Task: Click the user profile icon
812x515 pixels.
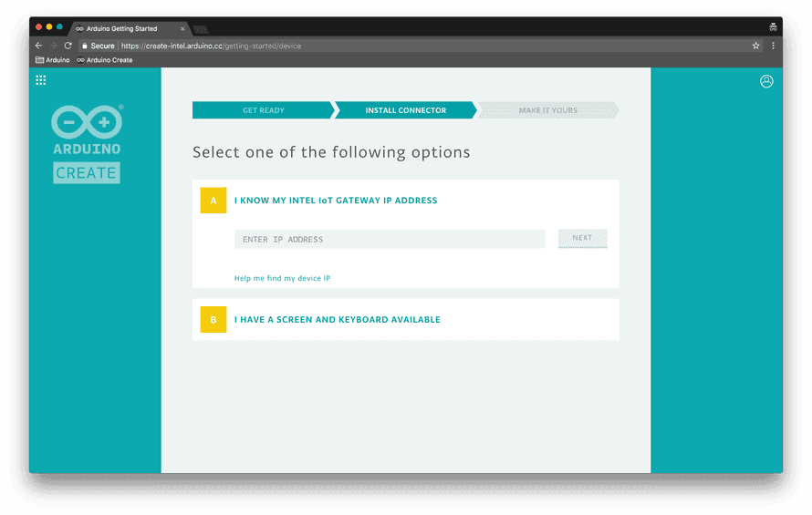Action: 766,81
